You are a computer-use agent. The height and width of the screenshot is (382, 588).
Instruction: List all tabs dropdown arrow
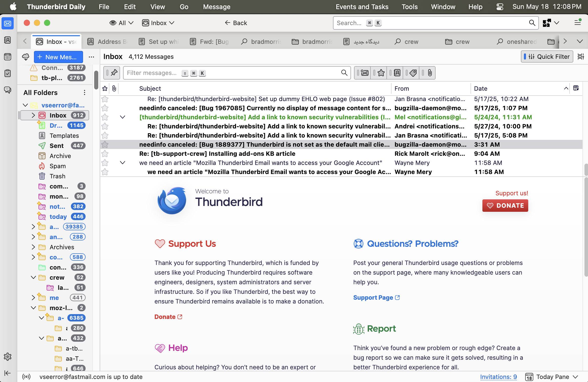[x=580, y=41]
